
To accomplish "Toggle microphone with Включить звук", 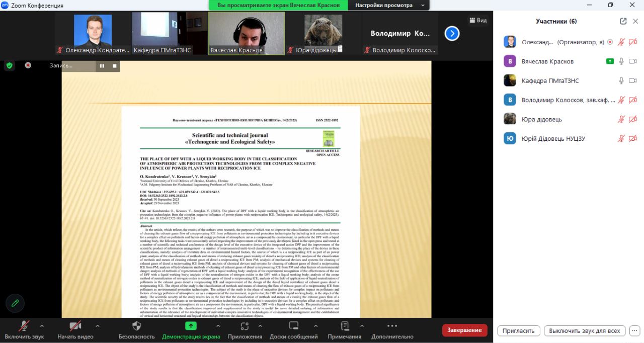I will [24, 326].
